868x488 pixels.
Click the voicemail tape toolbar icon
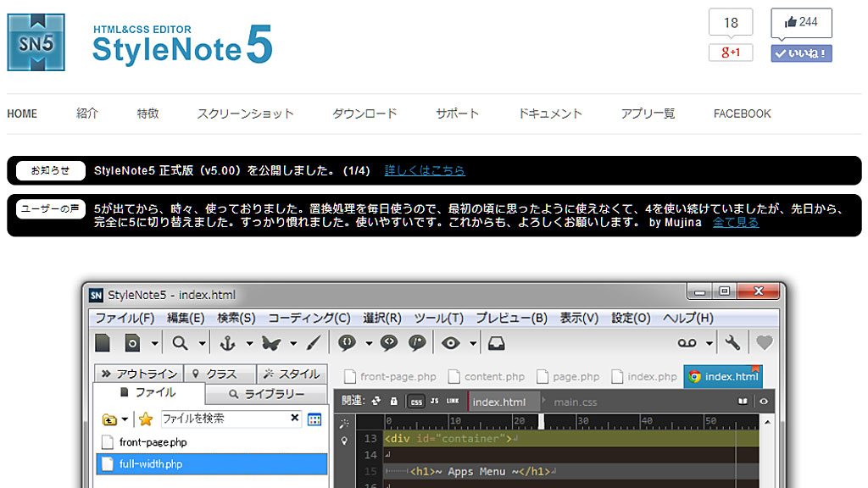tap(687, 343)
